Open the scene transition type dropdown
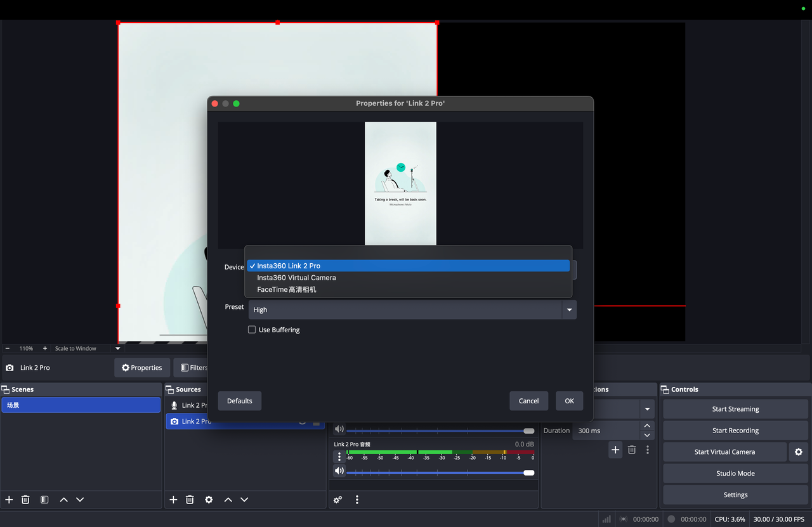The image size is (812, 527). 647,409
